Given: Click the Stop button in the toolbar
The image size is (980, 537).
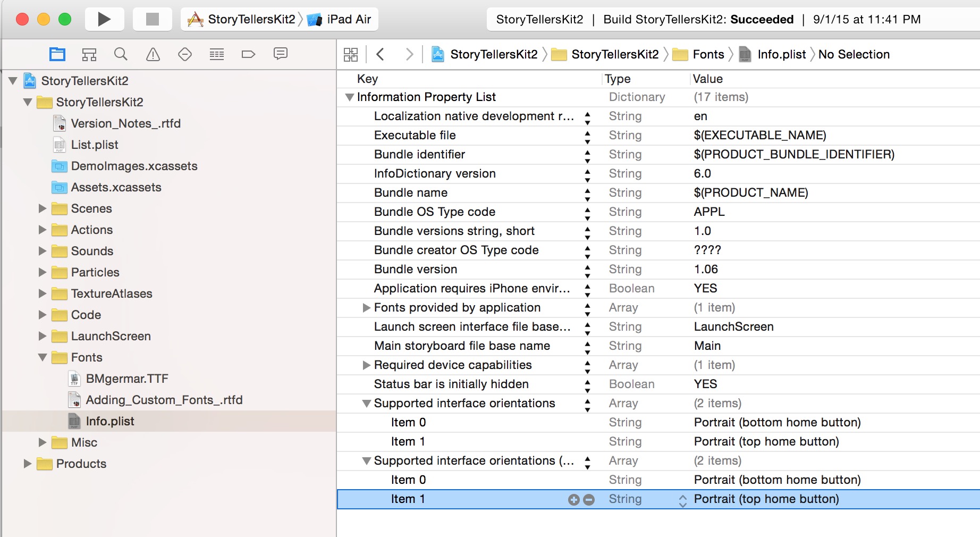Looking at the screenshot, I should tap(152, 19).
